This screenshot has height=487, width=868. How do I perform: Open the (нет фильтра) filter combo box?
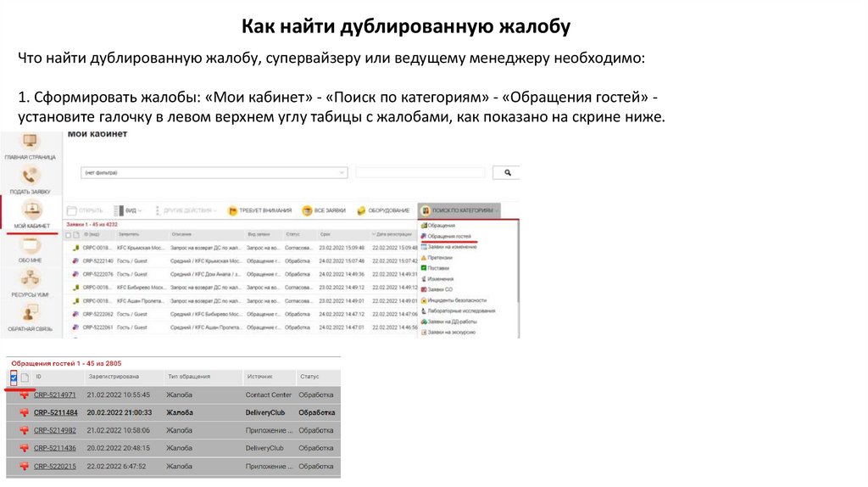point(214,173)
